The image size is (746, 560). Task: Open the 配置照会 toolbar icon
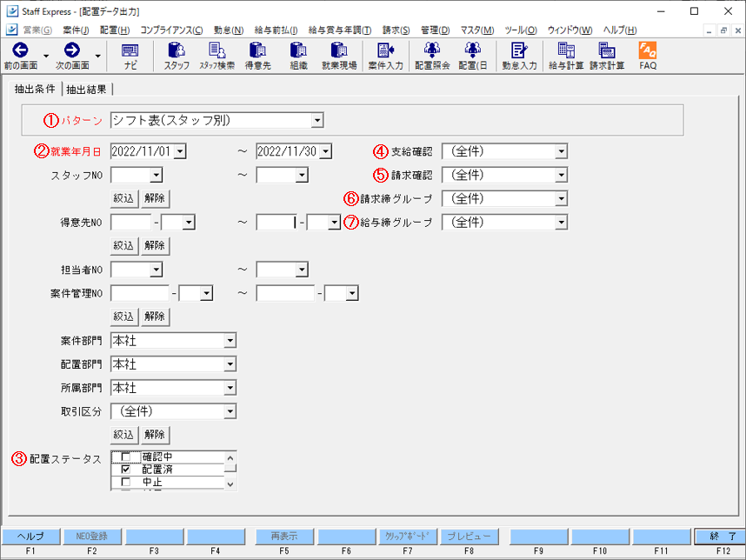pos(432,50)
